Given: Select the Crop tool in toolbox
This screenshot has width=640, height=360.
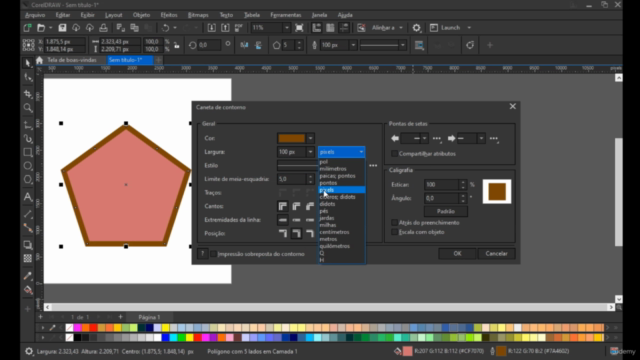Looking at the screenshot, I should tap(28, 94).
